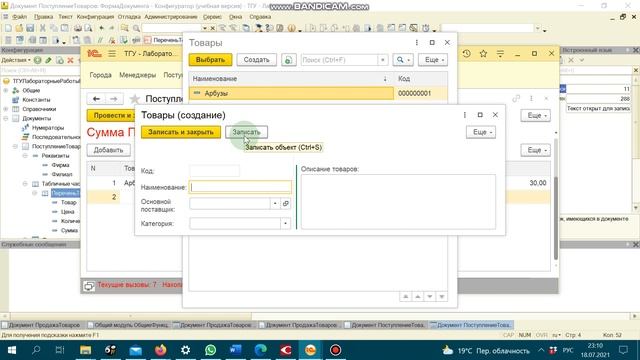This screenshot has height=360, width=640.
Task: Click the New document toolbar icon
Action: [x=8, y=28]
